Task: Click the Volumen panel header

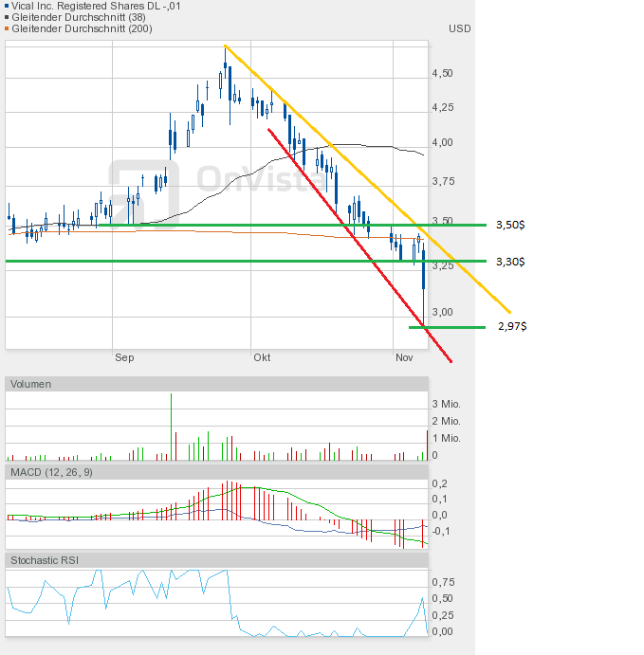Action: coord(31,384)
